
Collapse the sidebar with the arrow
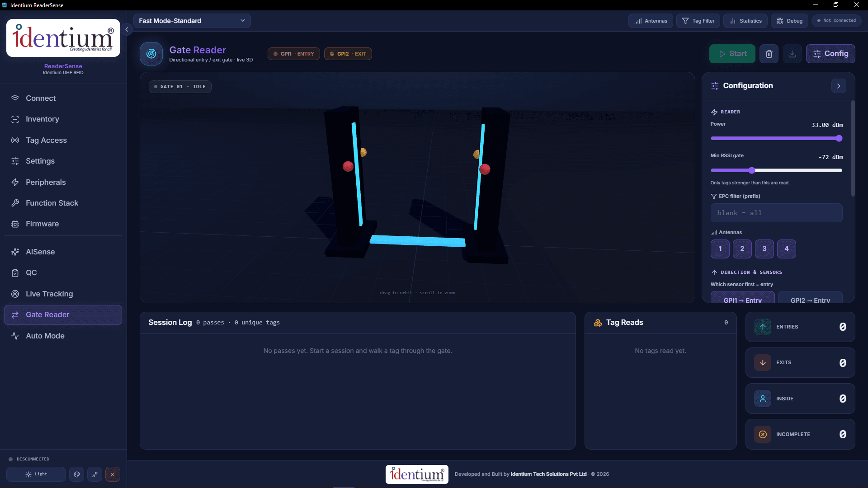127,29
